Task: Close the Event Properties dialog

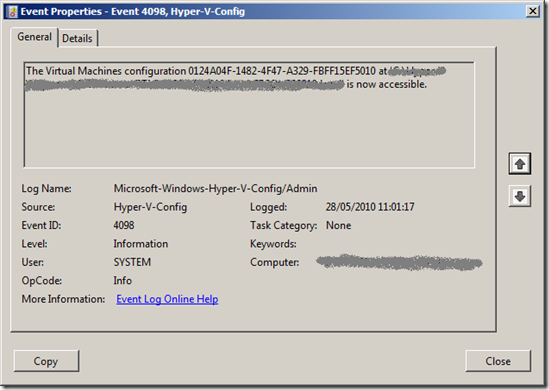Action: pyautogui.click(x=498, y=361)
